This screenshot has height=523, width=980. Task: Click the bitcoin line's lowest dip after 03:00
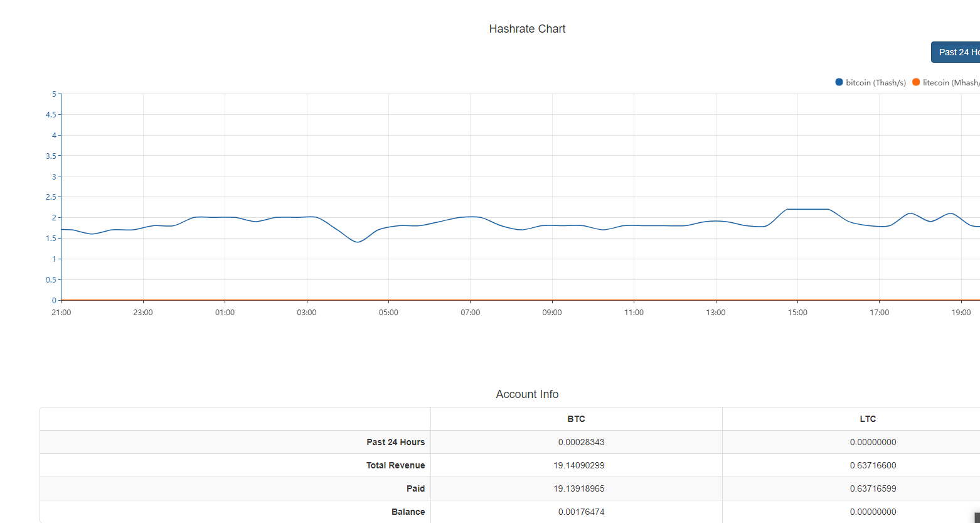click(358, 242)
